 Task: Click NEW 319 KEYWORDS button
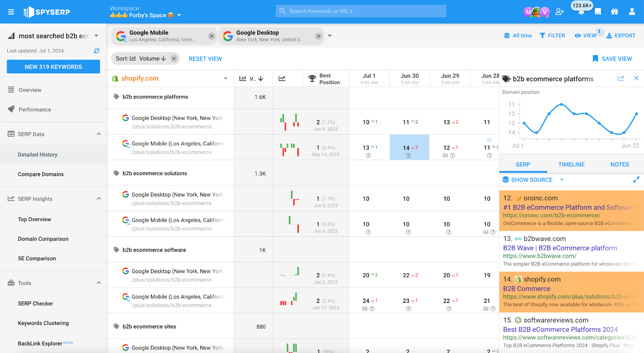click(54, 67)
